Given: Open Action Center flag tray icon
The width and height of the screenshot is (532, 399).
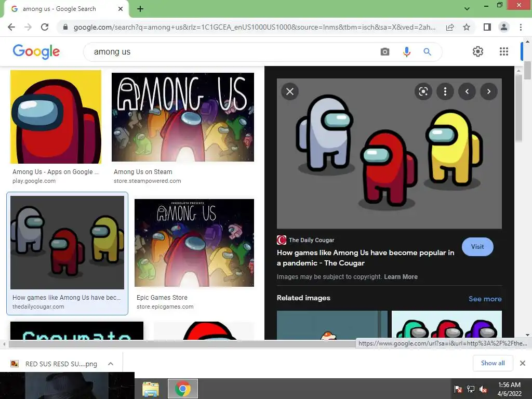Looking at the screenshot, I should [458, 389].
